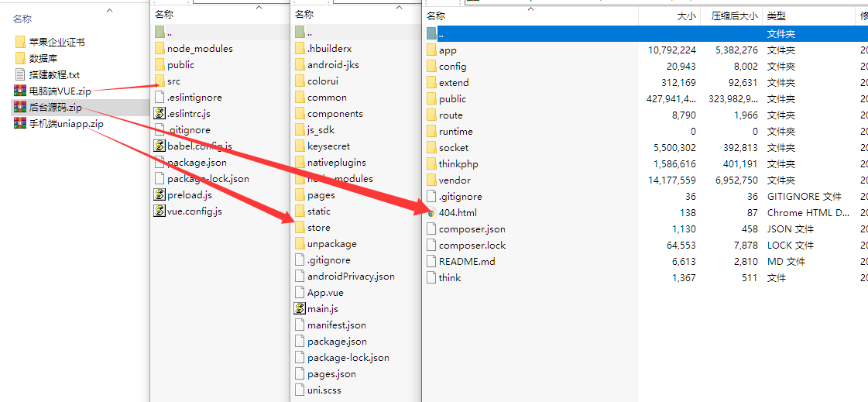The image size is (868, 402).
Task: Click the .eslintrc.js script file icon
Action: point(160,114)
